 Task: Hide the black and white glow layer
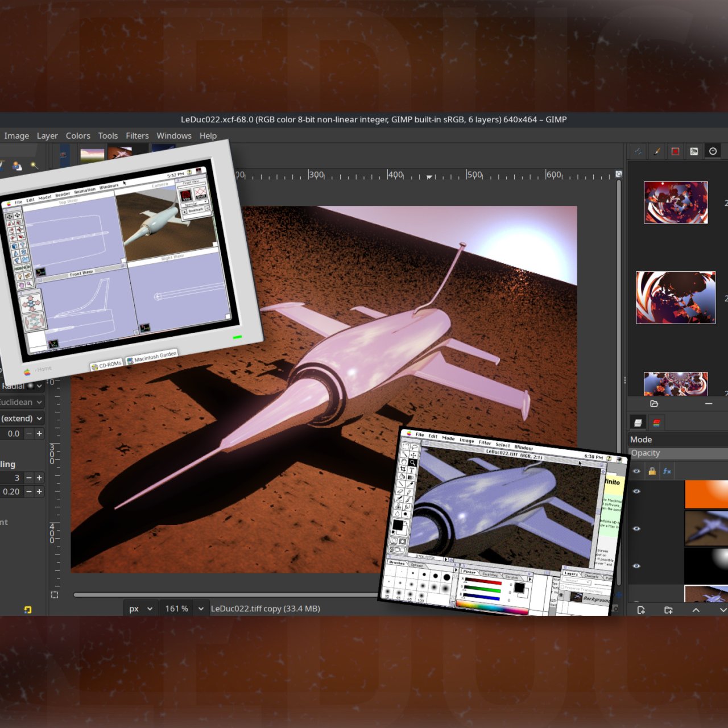tap(636, 566)
